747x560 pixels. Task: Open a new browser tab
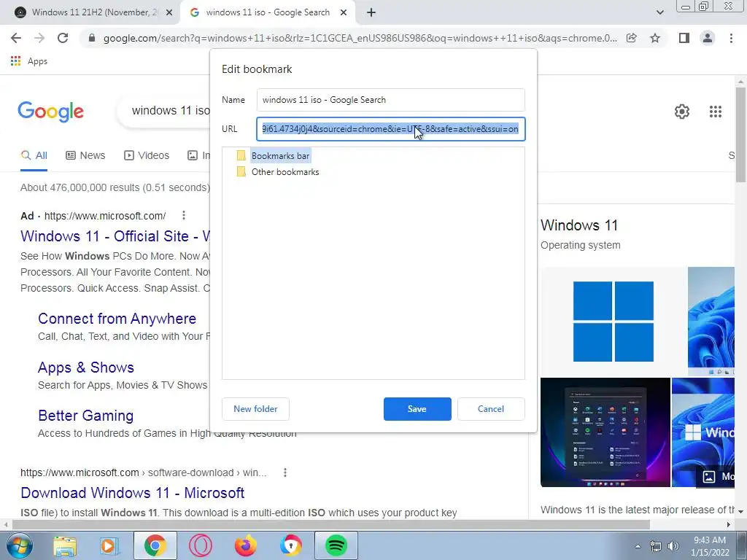pyautogui.click(x=371, y=13)
